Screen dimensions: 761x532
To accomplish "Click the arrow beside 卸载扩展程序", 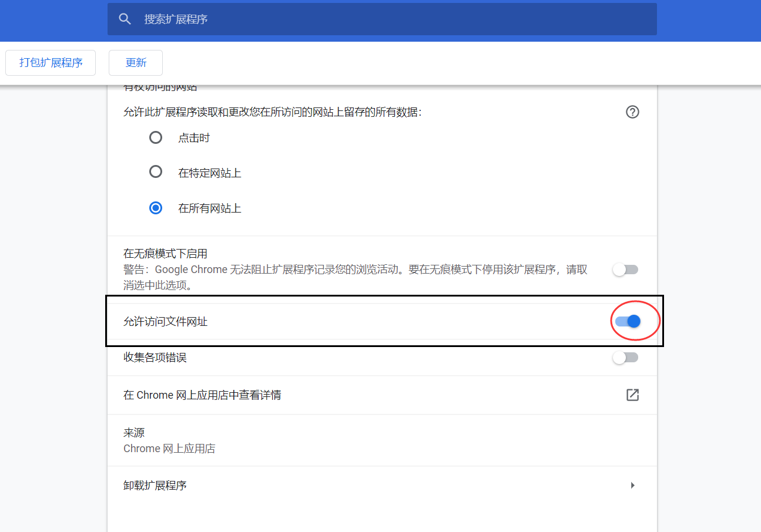I will pos(632,485).
